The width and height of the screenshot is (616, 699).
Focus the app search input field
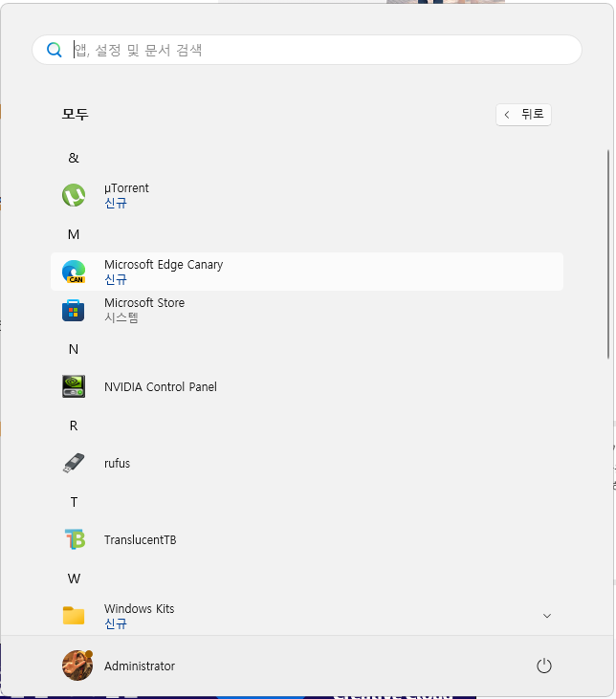(307, 50)
